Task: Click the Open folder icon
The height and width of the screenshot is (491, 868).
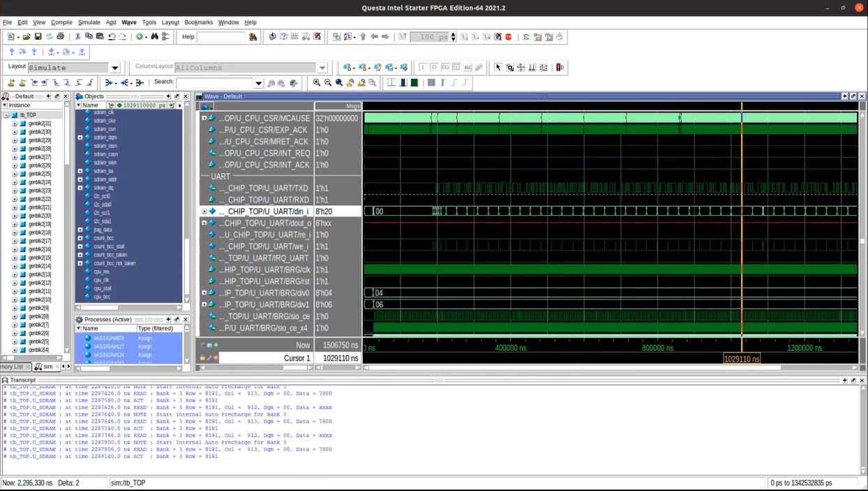Action: (x=27, y=36)
